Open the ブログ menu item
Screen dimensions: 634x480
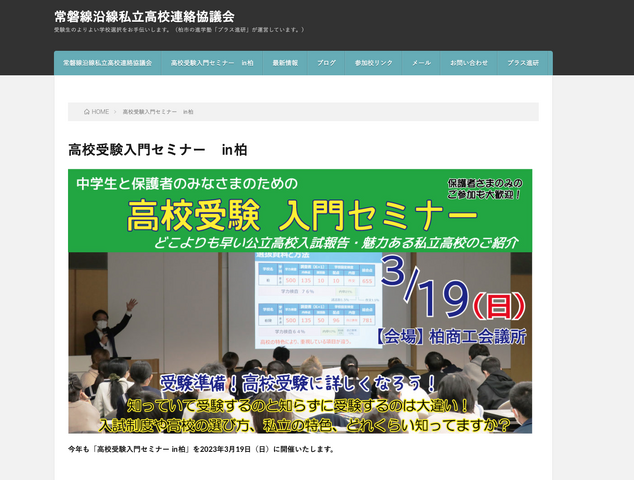(x=326, y=63)
